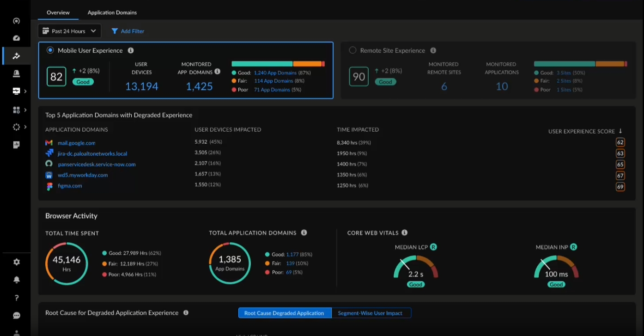Click the alerts bell icon in sidebar
This screenshot has width=644, height=336.
click(16, 280)
